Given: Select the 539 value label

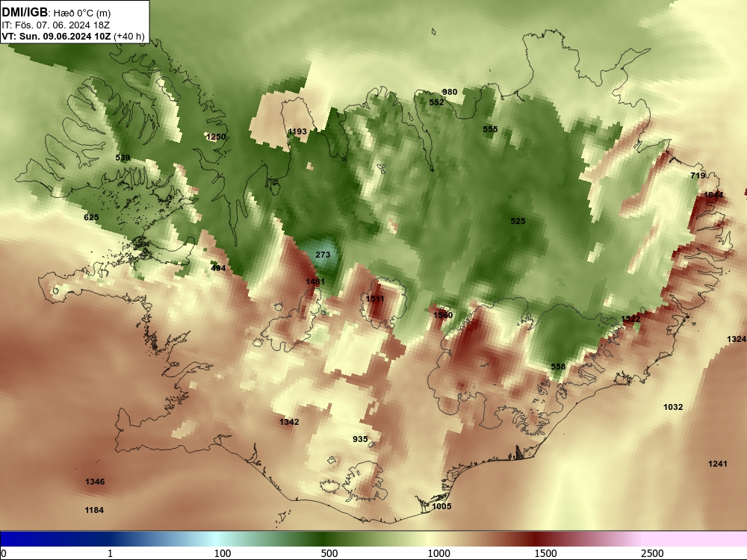Looking at the screenshot, I should pos(123,158).
